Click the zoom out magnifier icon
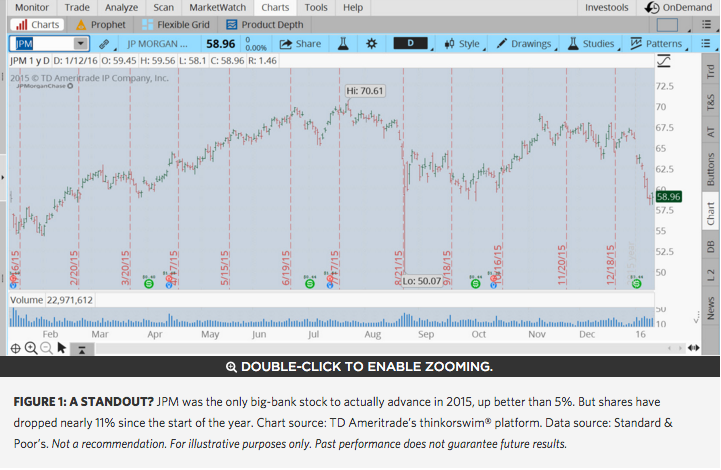 (x=46, y=348)
